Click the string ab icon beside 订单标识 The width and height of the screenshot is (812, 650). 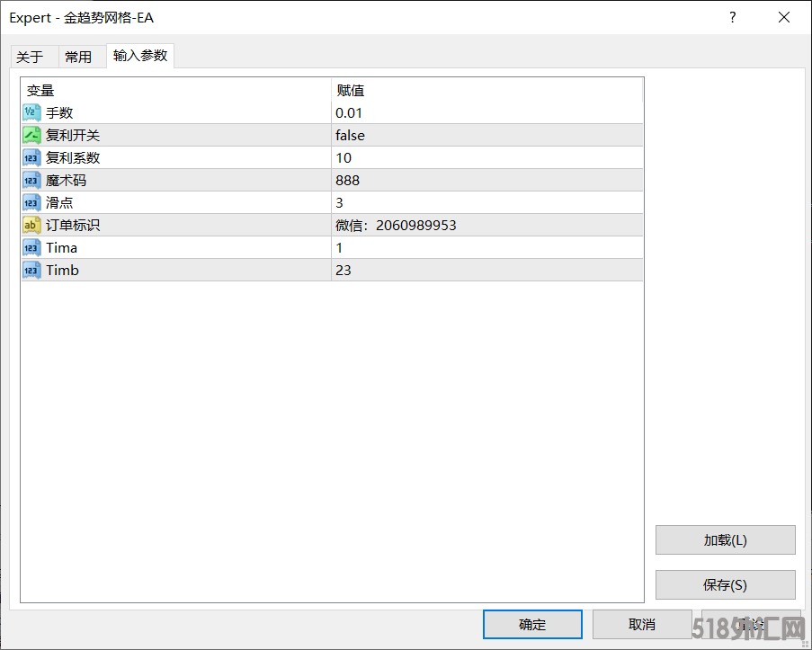[31, 225]
